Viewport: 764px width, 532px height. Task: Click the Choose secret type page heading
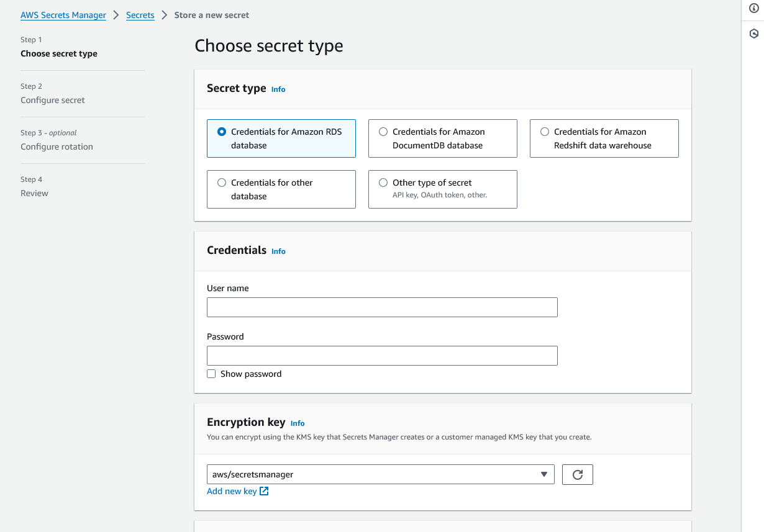(269, 46)
